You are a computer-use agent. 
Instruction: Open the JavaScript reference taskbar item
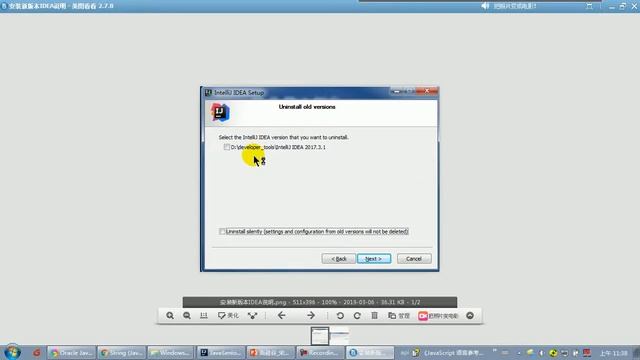pyautogui.click(x=447, y=353)
